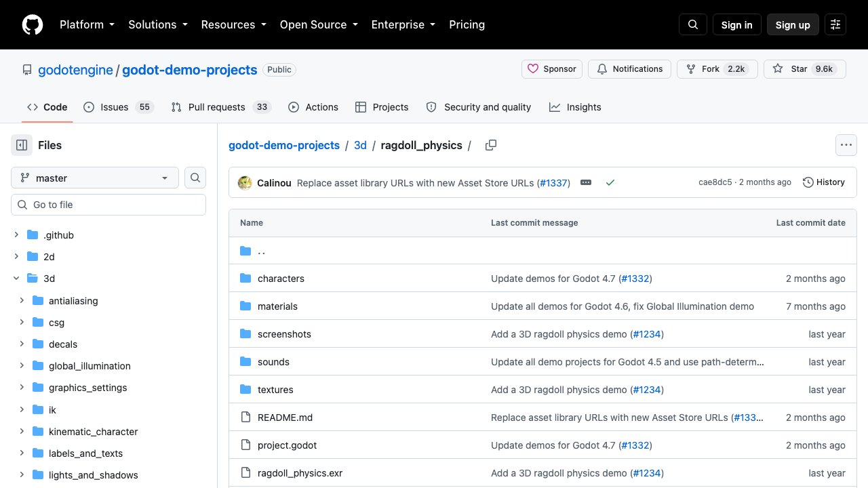This screenshot has width=868, height=488.
Task: Open the Insights tab
Action: pos(575,107)
